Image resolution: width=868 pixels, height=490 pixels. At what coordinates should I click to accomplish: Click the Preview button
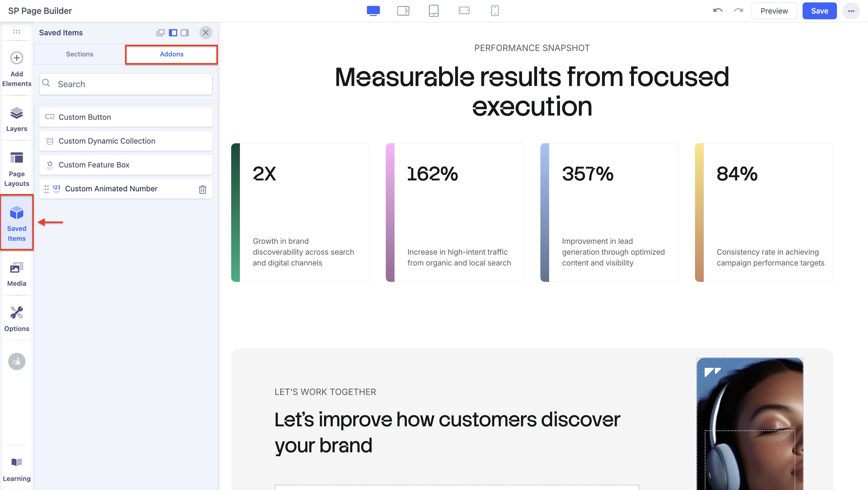(x=774, y=11)
